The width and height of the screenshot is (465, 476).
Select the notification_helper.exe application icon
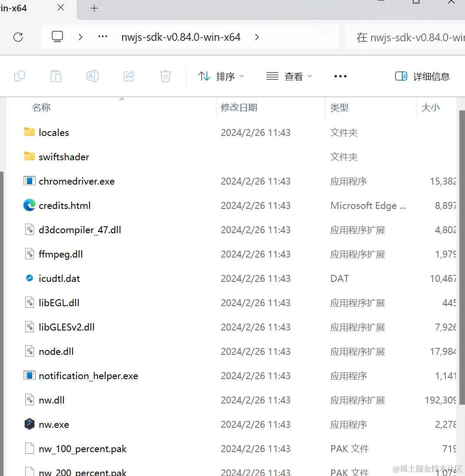coord(30,376)
